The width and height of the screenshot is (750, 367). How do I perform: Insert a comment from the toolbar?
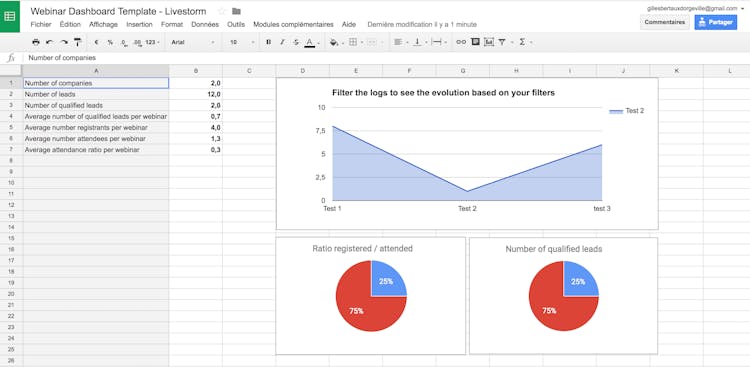475,42
